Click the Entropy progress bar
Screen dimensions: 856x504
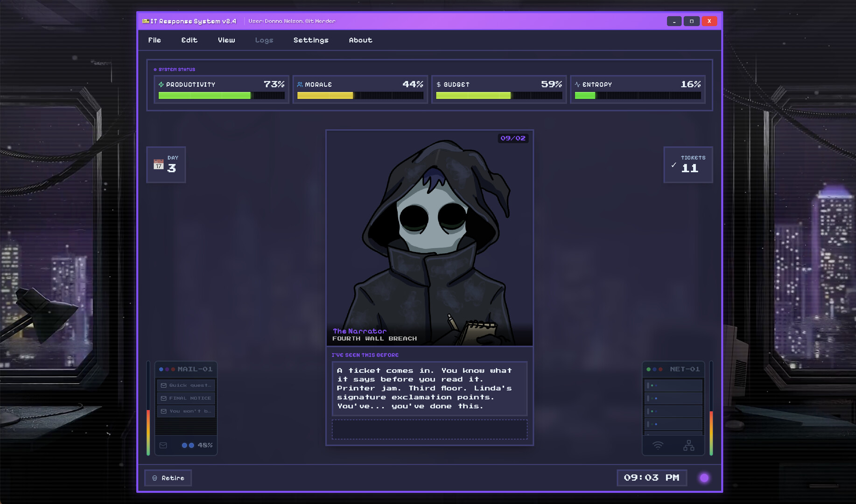(638, 96)
